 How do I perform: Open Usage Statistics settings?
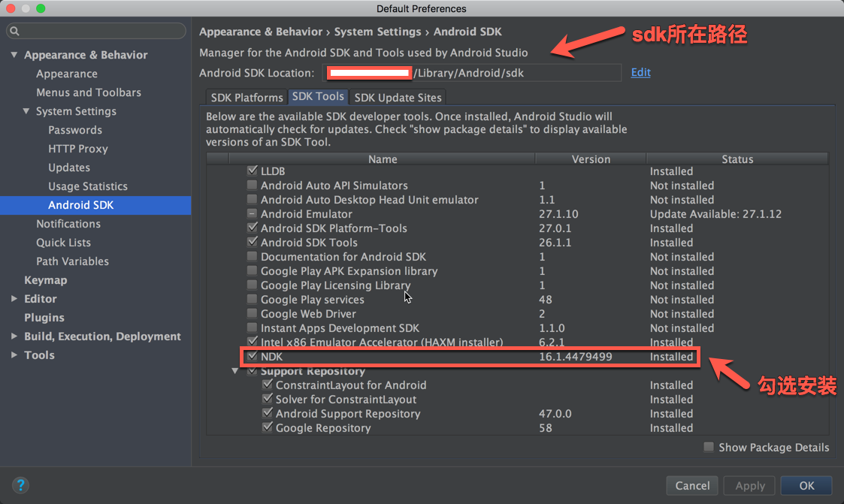point(88,186)
